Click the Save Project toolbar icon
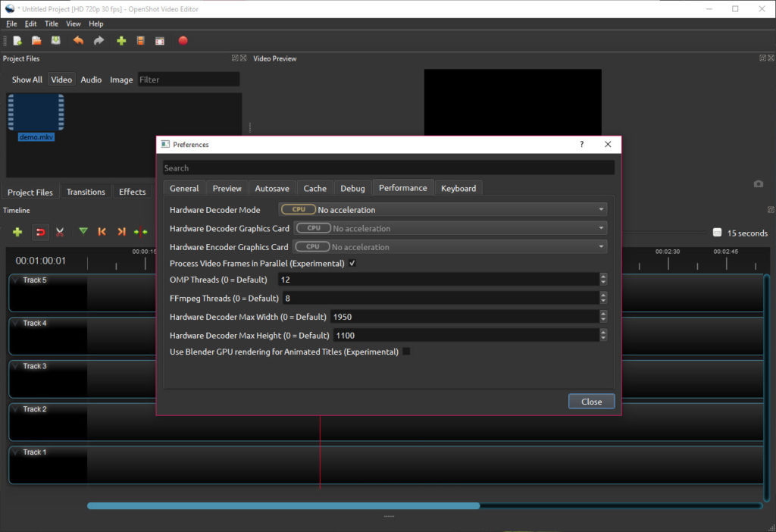776x532 pixels. [x=55, y=41]
